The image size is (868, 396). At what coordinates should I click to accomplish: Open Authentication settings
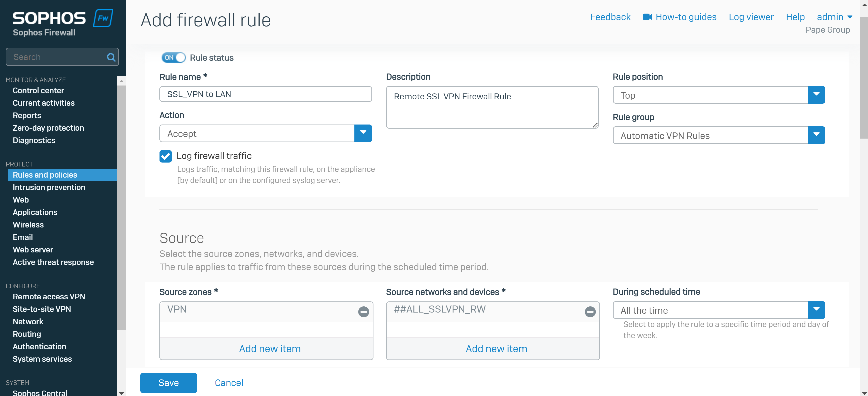(39, 347)
